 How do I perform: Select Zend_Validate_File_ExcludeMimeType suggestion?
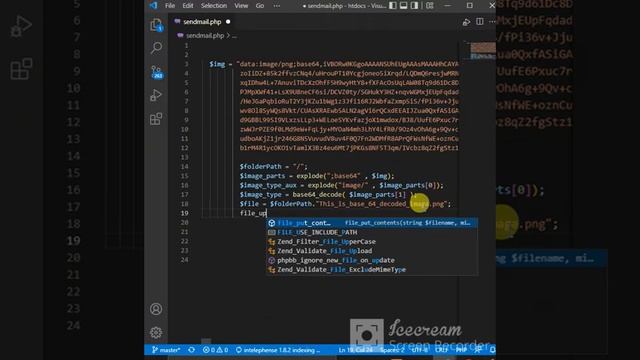pyautogui.click(x=372, y=270)
